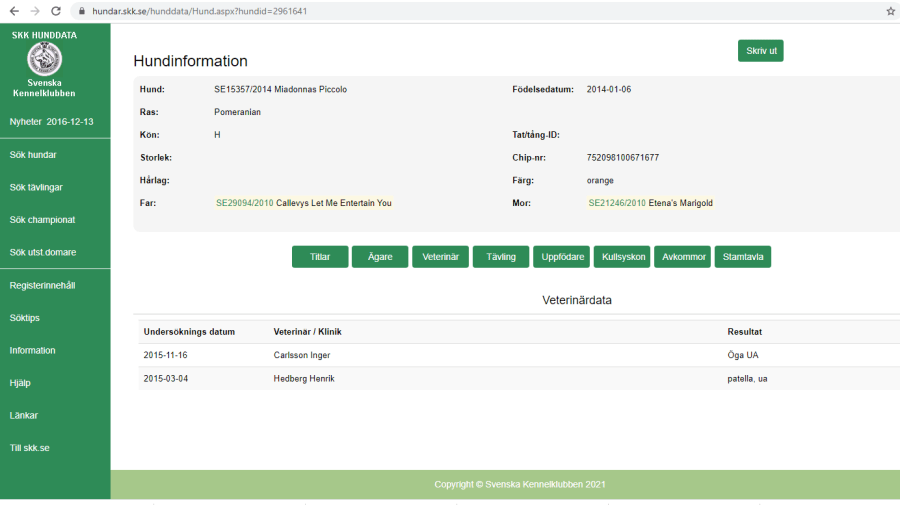This screenshot has height=505, width=900.
Task: Open mother link SE21246/2010
Action: [616, 203]
